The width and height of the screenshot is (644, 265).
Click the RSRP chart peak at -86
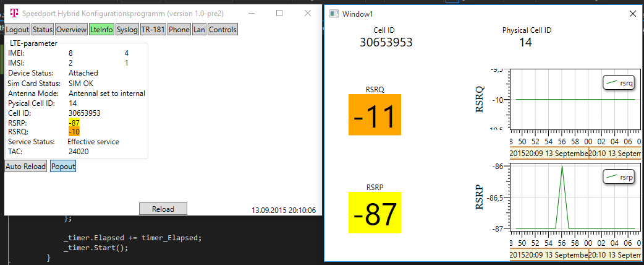(x=562, y=166)
